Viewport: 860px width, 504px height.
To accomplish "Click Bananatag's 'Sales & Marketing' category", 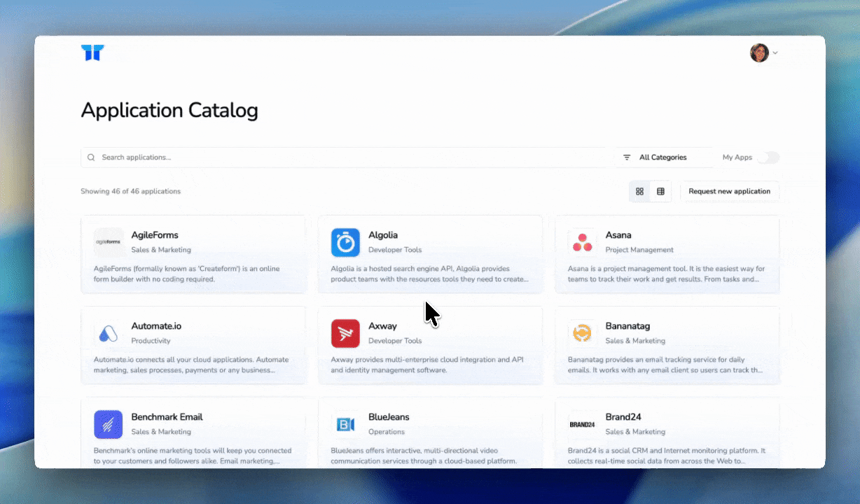I will click(635, 341).
